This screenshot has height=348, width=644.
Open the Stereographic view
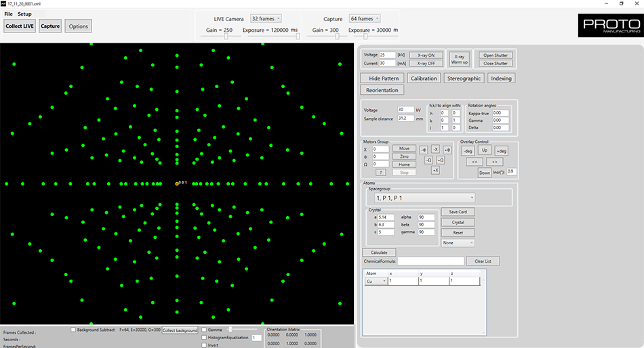click(464, 79)
